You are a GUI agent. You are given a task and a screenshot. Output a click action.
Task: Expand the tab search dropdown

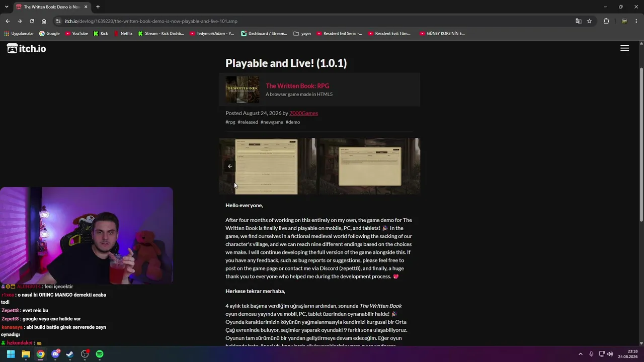click(x=6, y=7)
